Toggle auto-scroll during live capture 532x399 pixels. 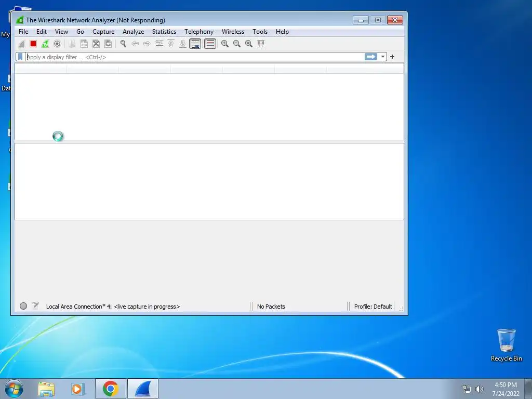click(x=195, y=44)
